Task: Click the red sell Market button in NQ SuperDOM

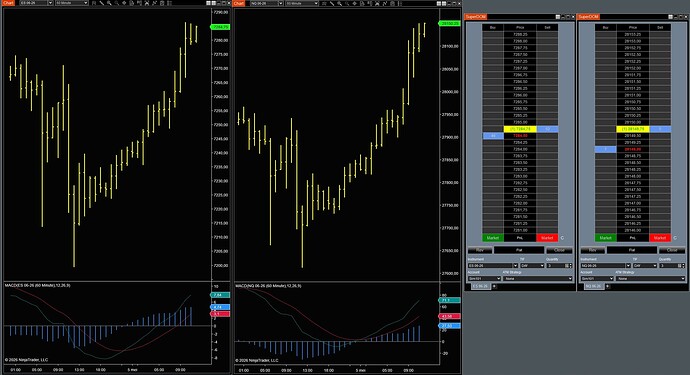Action: [x=660, y=238]
